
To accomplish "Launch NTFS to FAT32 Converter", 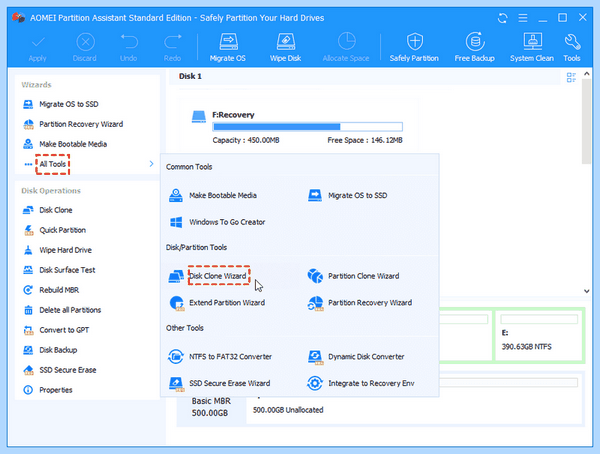I will (x=230, y=356).
